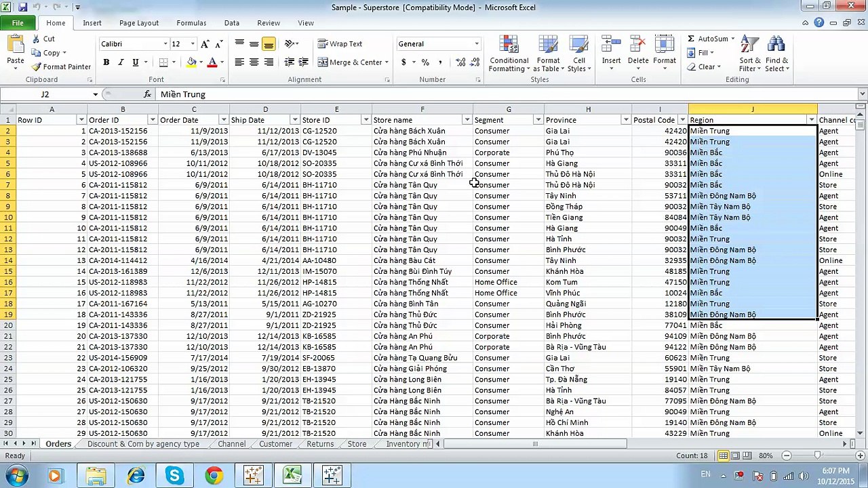Open the Calibri font name dropdown
The height and width of the screenshot is (488, 868).
click(165, 44)
